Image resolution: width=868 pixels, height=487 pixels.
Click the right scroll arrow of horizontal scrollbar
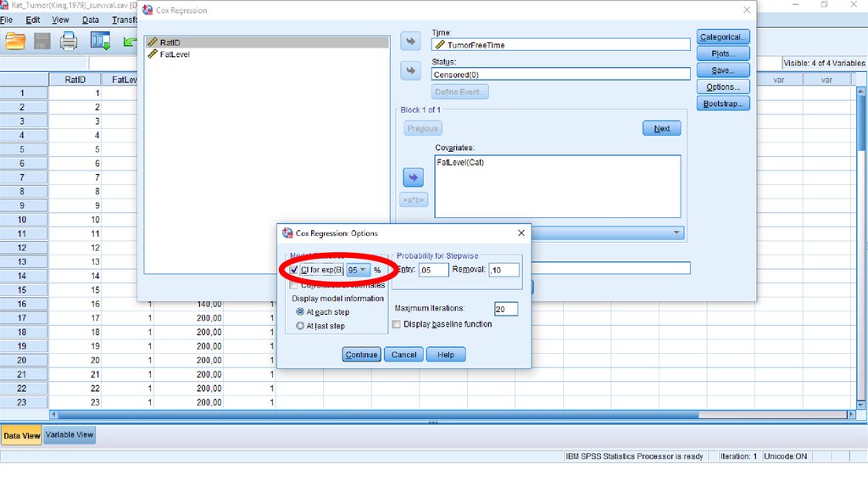tap(851, 414)
